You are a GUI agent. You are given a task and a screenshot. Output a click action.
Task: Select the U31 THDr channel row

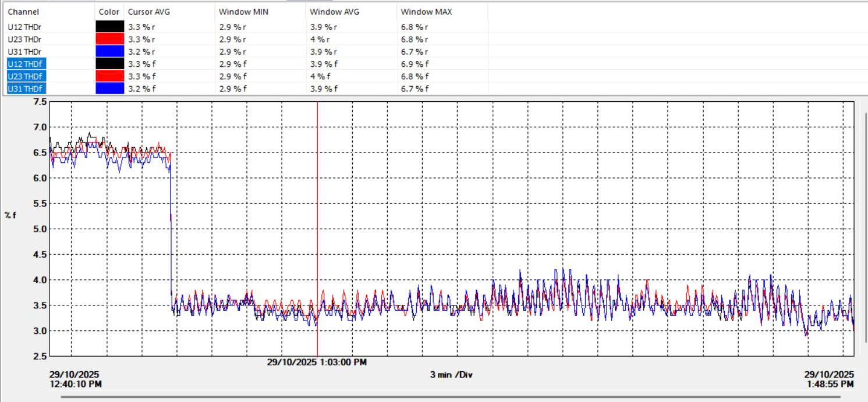(x=24, y=52)
